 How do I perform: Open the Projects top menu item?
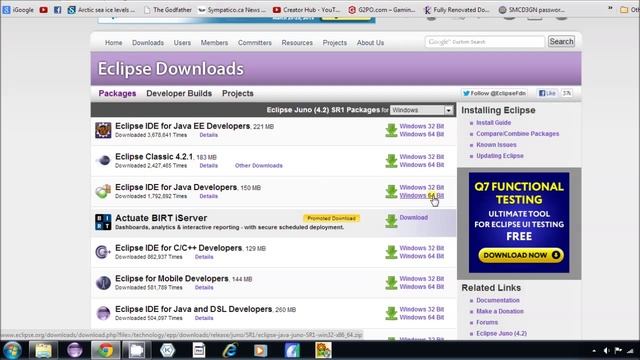(x=335, y=42)
